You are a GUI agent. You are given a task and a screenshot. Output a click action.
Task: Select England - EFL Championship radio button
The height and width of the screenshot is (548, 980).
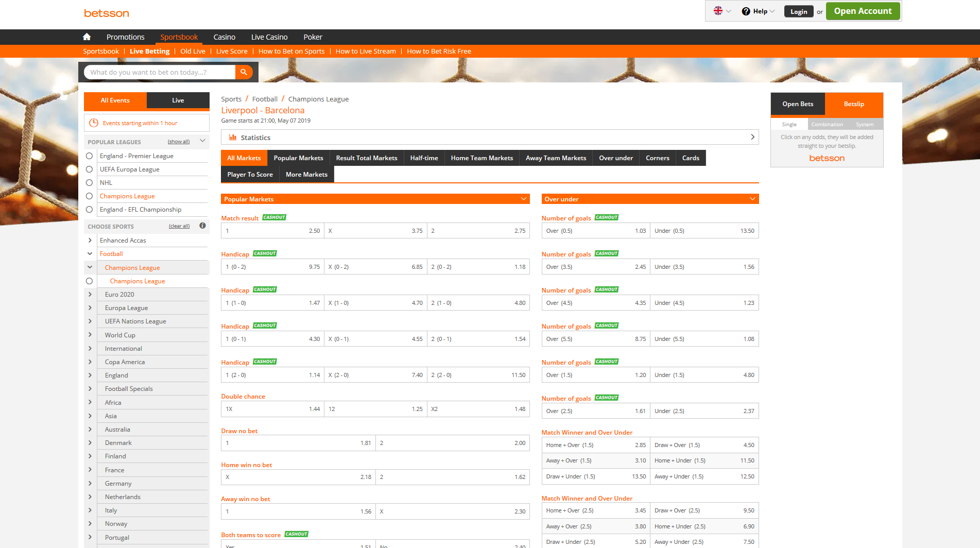click(x=89, y=210)
